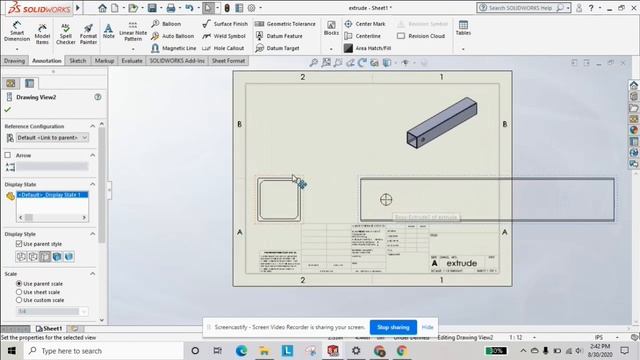Switch to the Drawing tab
Viewport: 640px width, 360px height.
pos(14,61)
